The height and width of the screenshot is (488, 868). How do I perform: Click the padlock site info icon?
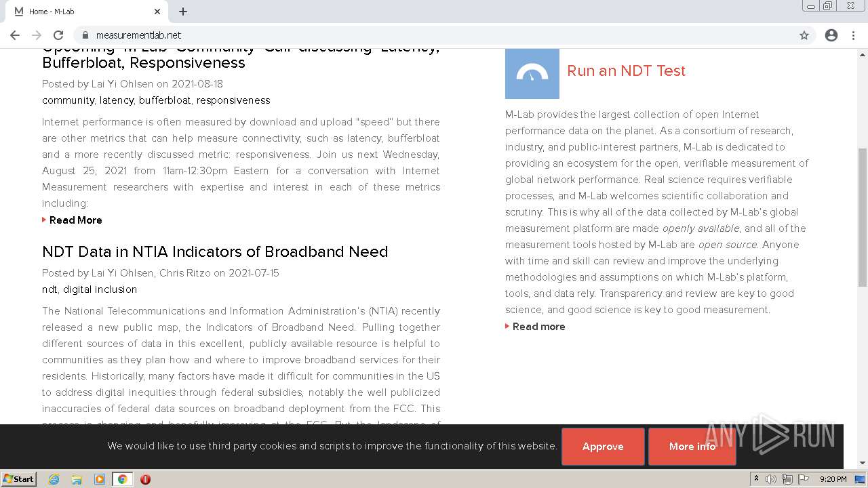coord(85,35)
